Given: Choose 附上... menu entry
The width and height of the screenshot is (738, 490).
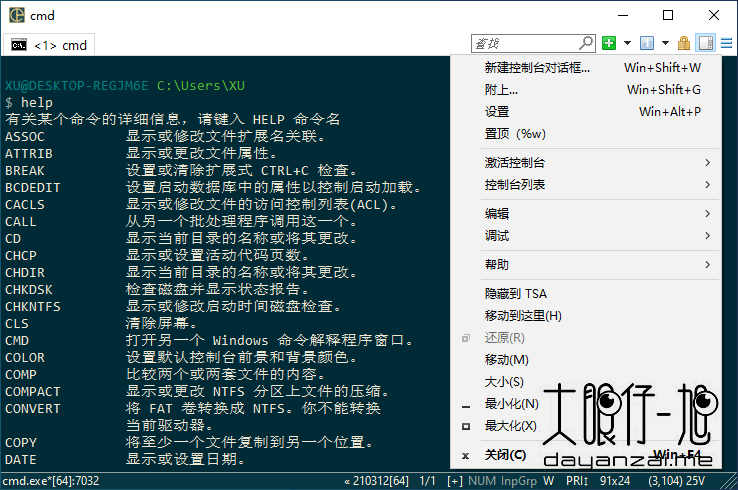Looking at the screenshot, I should pos(586,89).
